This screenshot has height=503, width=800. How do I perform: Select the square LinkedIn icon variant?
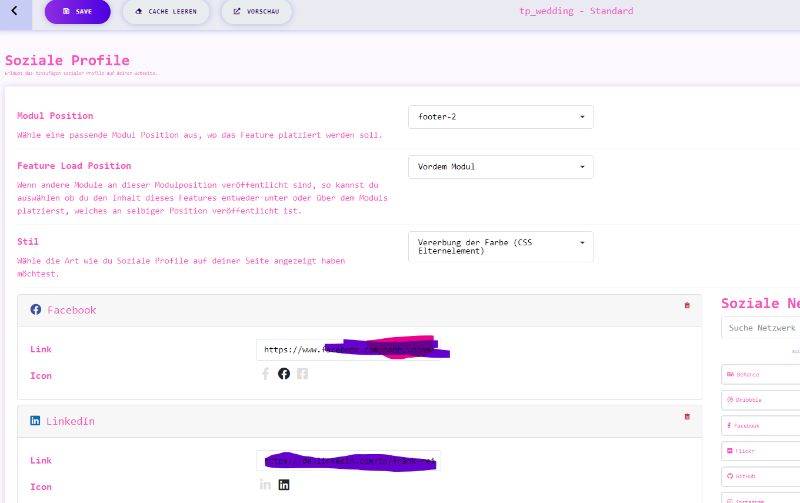[284, 485]
